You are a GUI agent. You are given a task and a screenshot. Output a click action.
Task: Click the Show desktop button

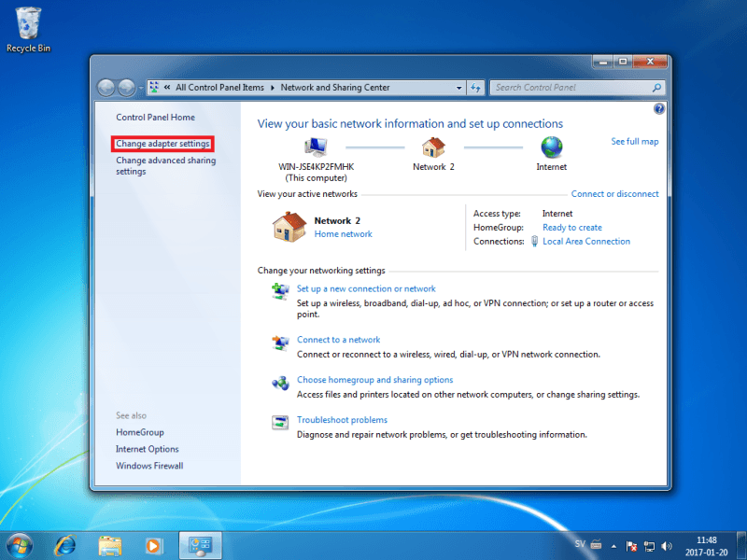point(741,546)
